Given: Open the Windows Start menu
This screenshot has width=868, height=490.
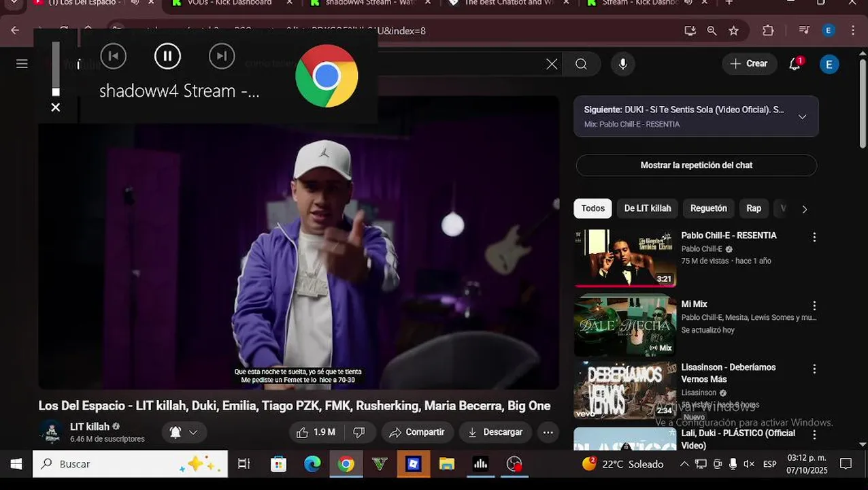Looking at the screenshot, I should point(16,464).
